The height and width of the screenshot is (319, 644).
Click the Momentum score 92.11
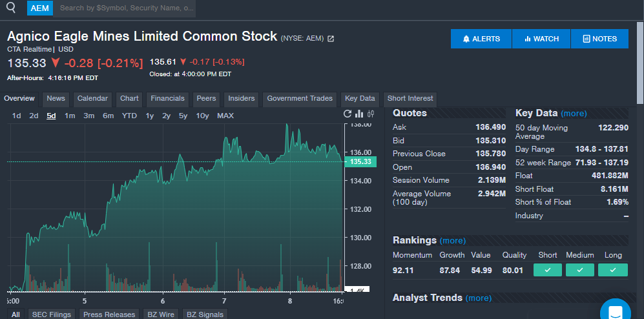click(402, 271)
